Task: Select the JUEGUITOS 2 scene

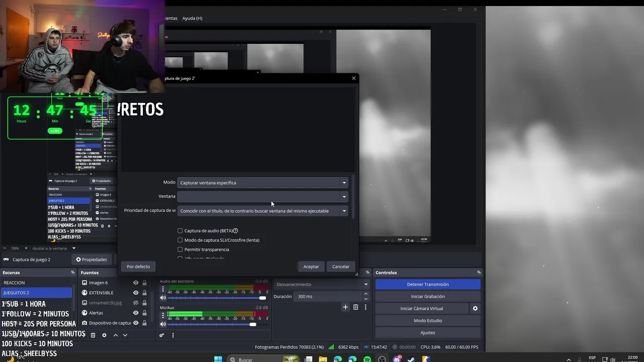Action: pyautogui.click(x=36, y=293)
